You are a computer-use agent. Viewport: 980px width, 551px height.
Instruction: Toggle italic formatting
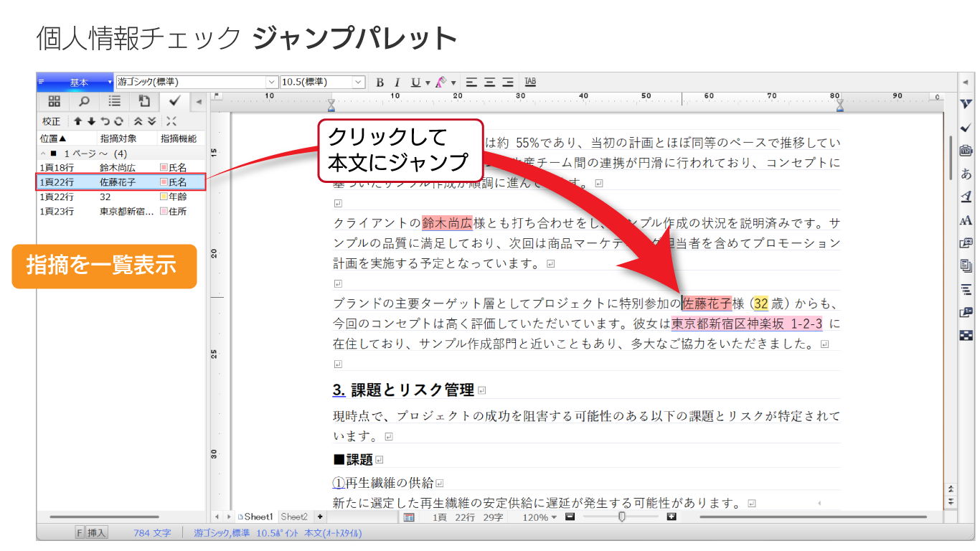coord(397,83)
